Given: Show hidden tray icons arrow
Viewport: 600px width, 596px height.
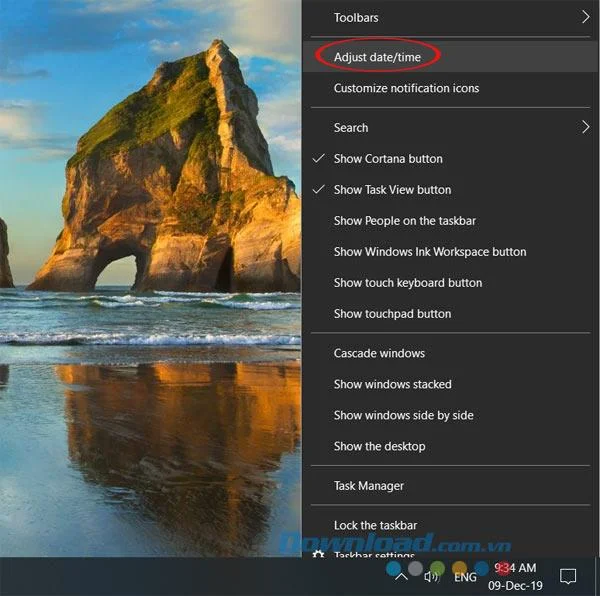Looking at the screenshot, I should 401,576.
